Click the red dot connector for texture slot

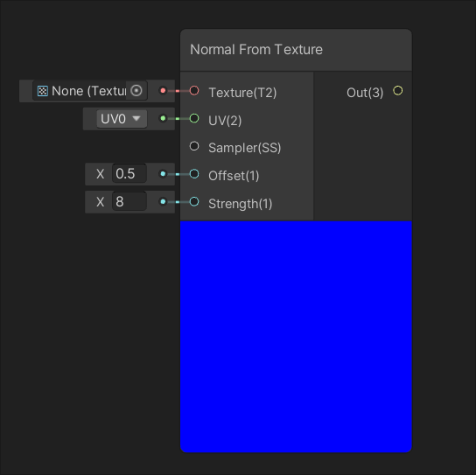click(x=163, y=90)
